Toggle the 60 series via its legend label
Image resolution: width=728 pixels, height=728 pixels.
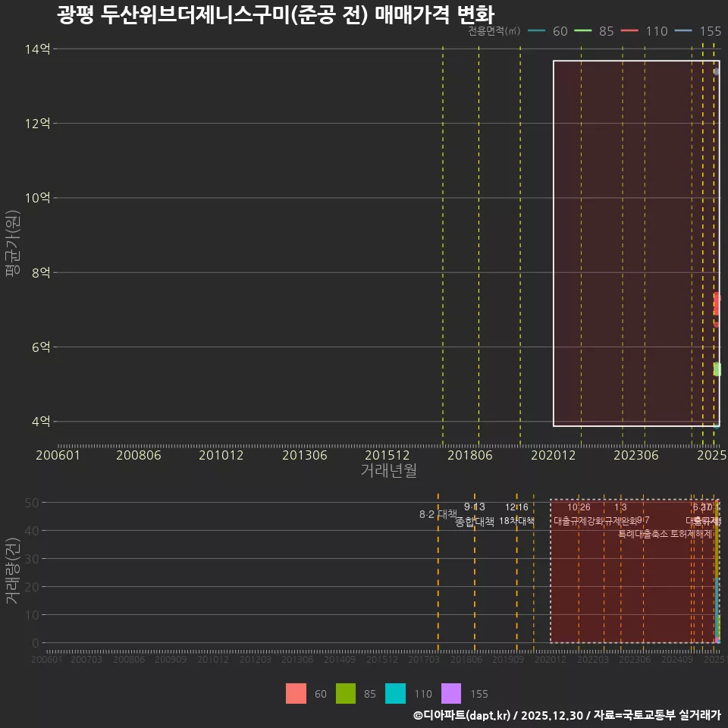(x=560, y=31)
